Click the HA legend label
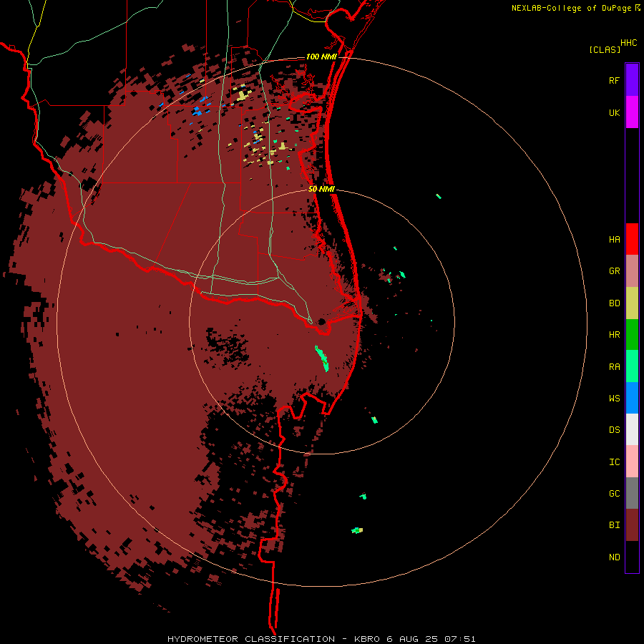 point(615,240)
